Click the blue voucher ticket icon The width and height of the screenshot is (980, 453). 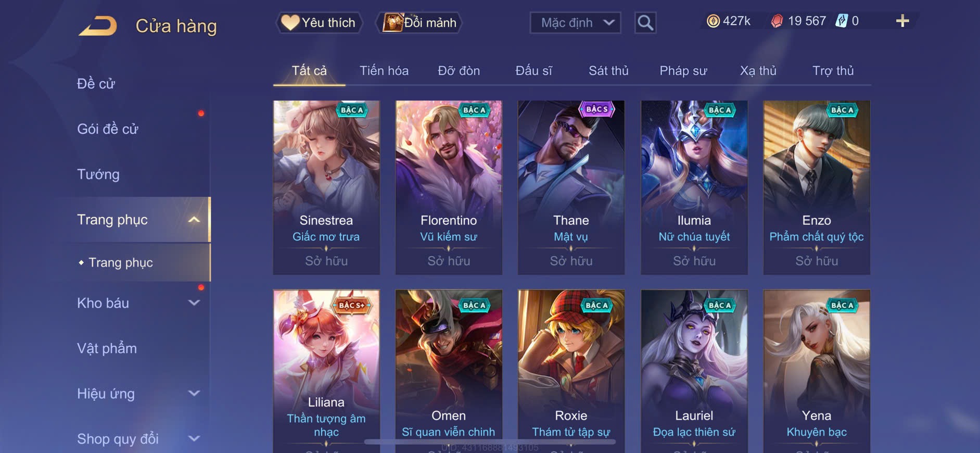coord(842,21)
